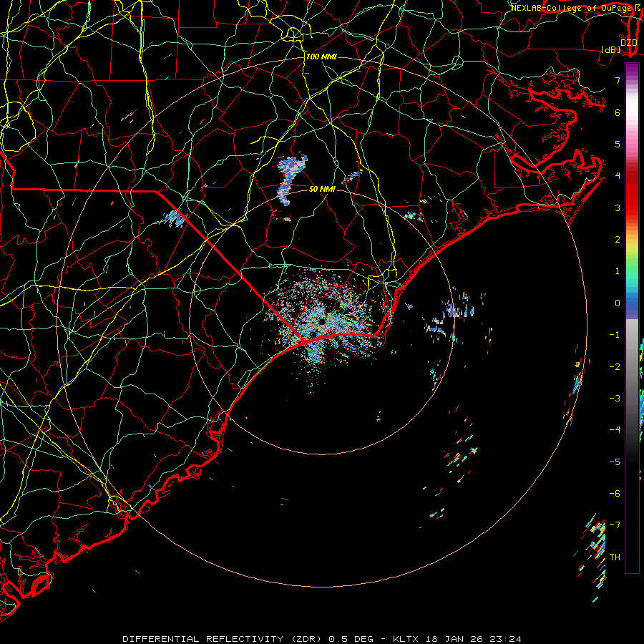Click the 100 NMI range ring label
This screenshot has height=644, width=644.
[x=321, y=57]
